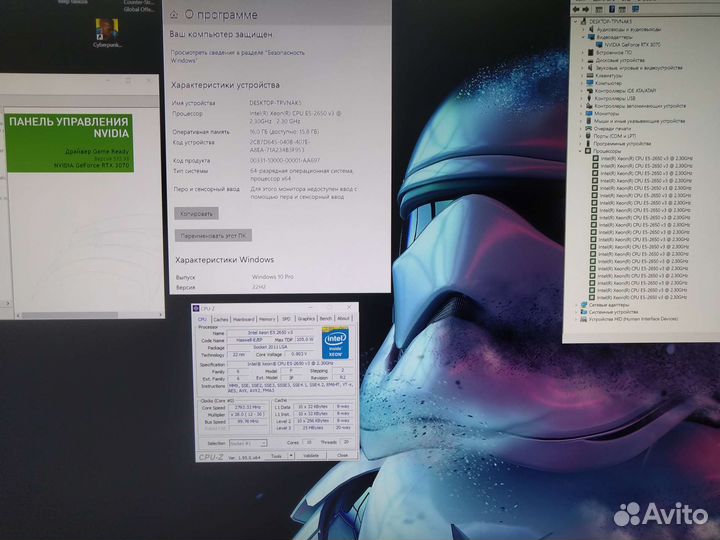Click the icon beside NVIDIA GeForce RTX 3070 device

(x=599, y=45)
